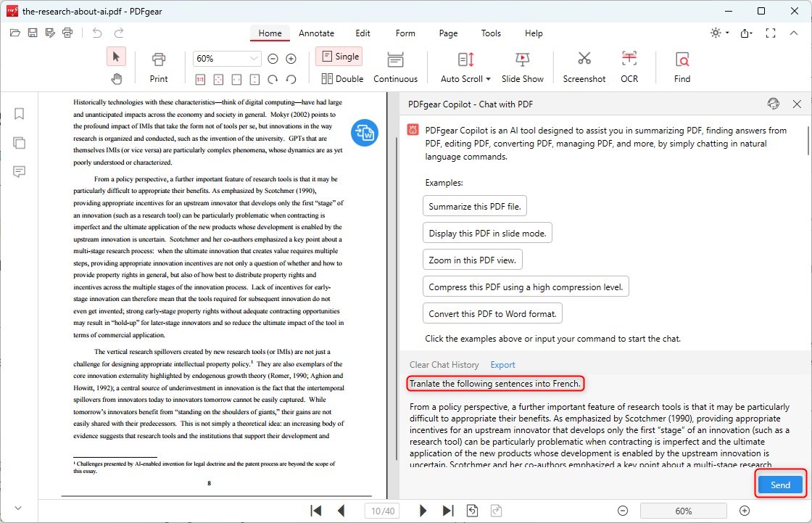This screenshot has height=523, width=812.
Task: Enter full screen mode
Action: click(x=771, y=33)
